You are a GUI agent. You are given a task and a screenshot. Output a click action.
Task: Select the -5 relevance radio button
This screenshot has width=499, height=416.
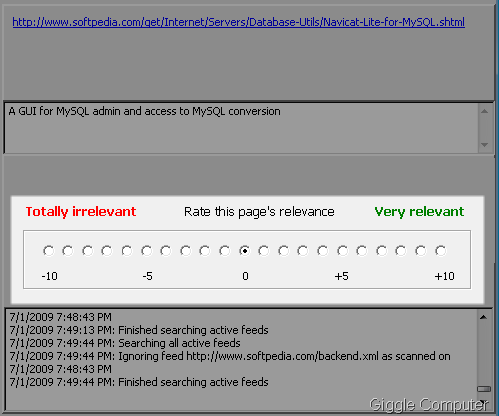[146, 251]
